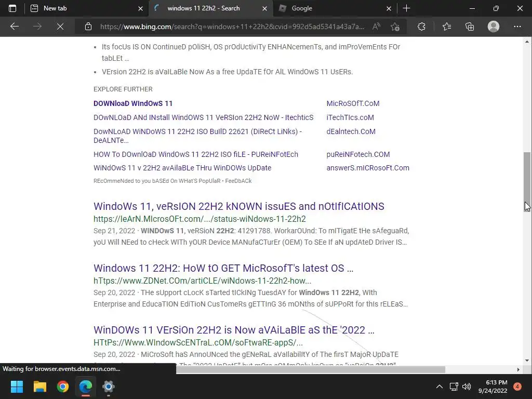Open learn.microsoft.com status URL
Viewport: 532px width, 399px height.
coord(199,219)
